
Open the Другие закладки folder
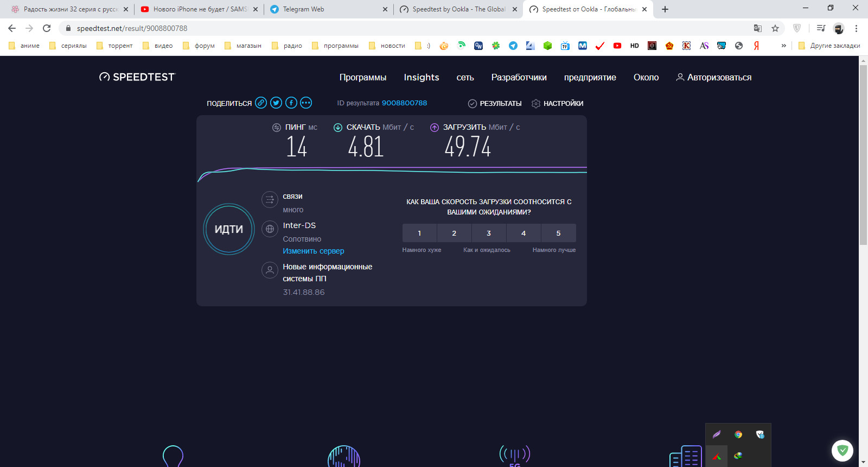coord(829,46)
